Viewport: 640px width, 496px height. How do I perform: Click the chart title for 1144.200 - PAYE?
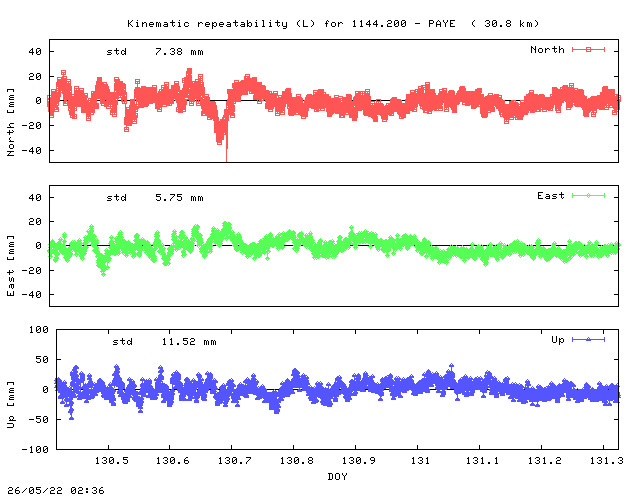333,24
